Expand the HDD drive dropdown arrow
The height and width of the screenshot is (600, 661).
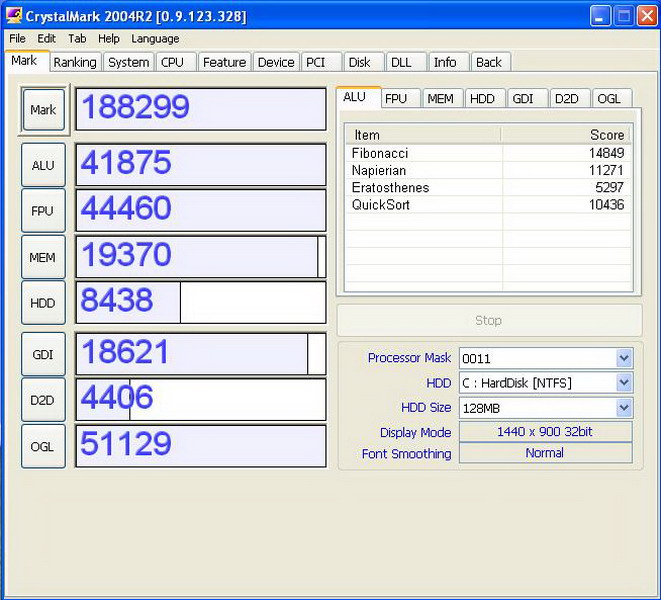click(x=624, y=383)
